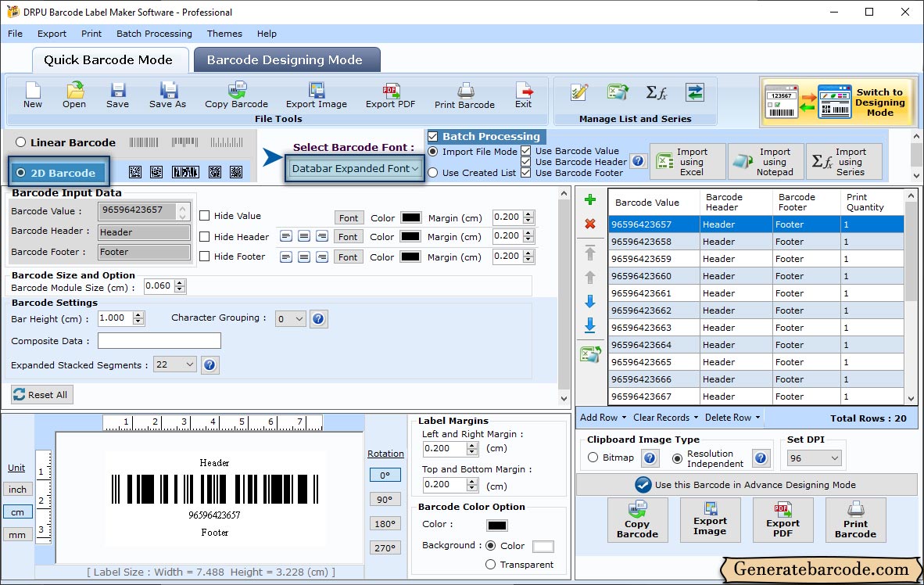Click Print Barcode in File Tools
Viewport: 924px width, 585px height.
click(464, 95)
